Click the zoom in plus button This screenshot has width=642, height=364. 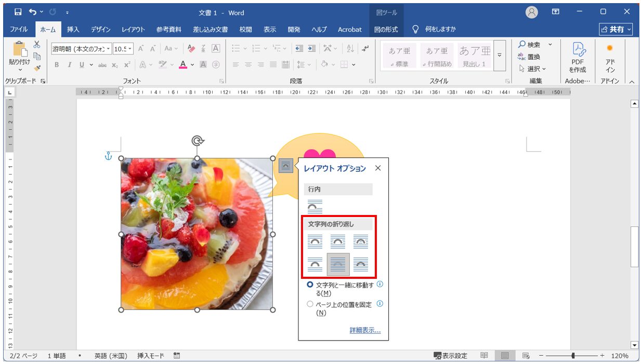click(x=602, y=356)
